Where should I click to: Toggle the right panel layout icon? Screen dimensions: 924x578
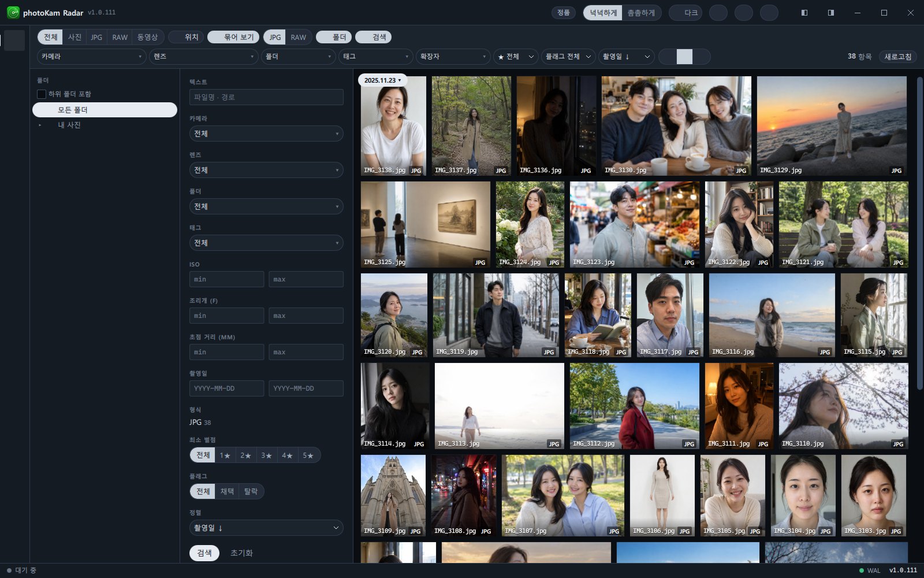[830, 13]
